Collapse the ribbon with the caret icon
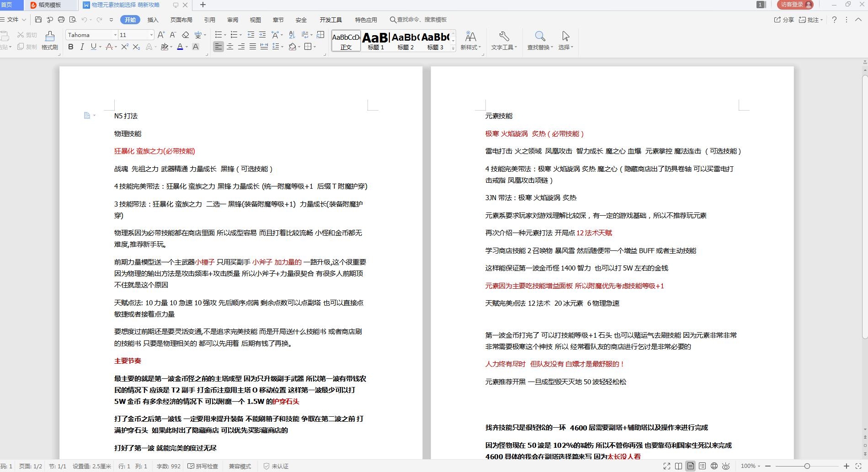Screen dimensions: 868x472 [858, 20]
